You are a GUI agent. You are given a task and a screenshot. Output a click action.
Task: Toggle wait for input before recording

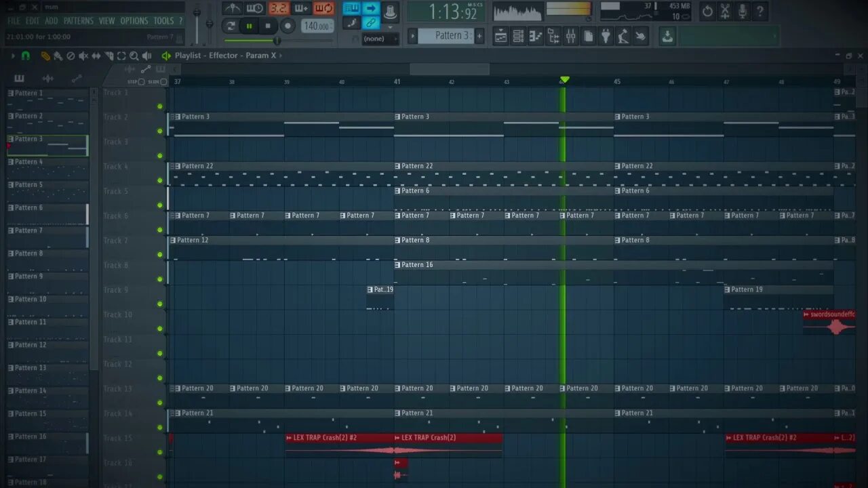click(x=255, y=9)
